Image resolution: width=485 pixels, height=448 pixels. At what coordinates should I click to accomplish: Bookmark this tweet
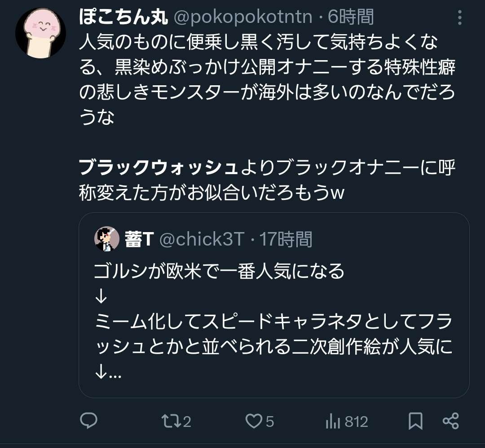tap(415, 421)
